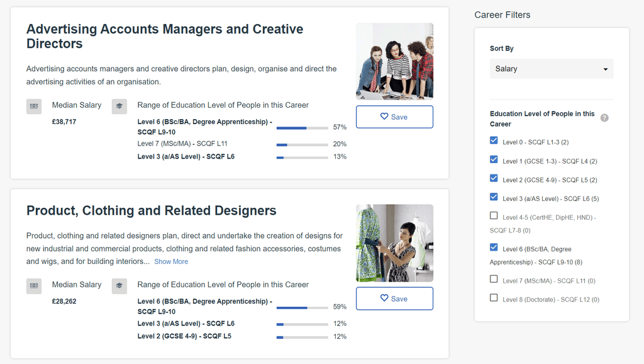
Task: Click the Sort By dropdown arrow
Action: [606, 69]
